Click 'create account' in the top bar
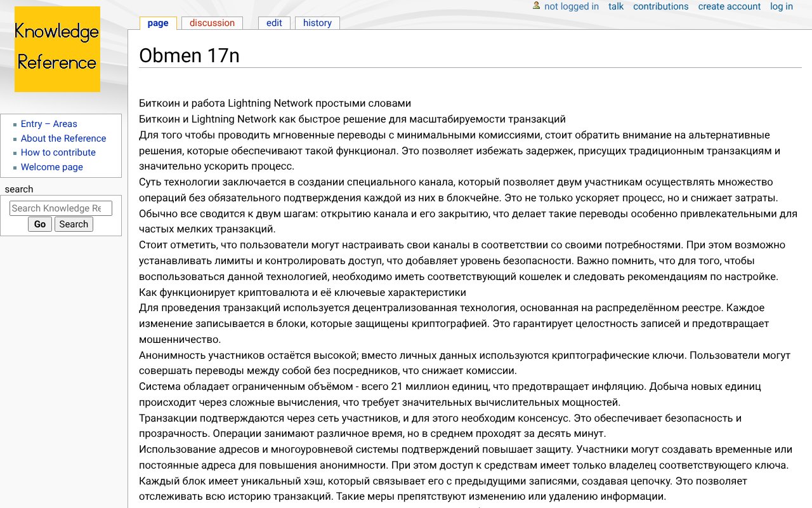 729,6
